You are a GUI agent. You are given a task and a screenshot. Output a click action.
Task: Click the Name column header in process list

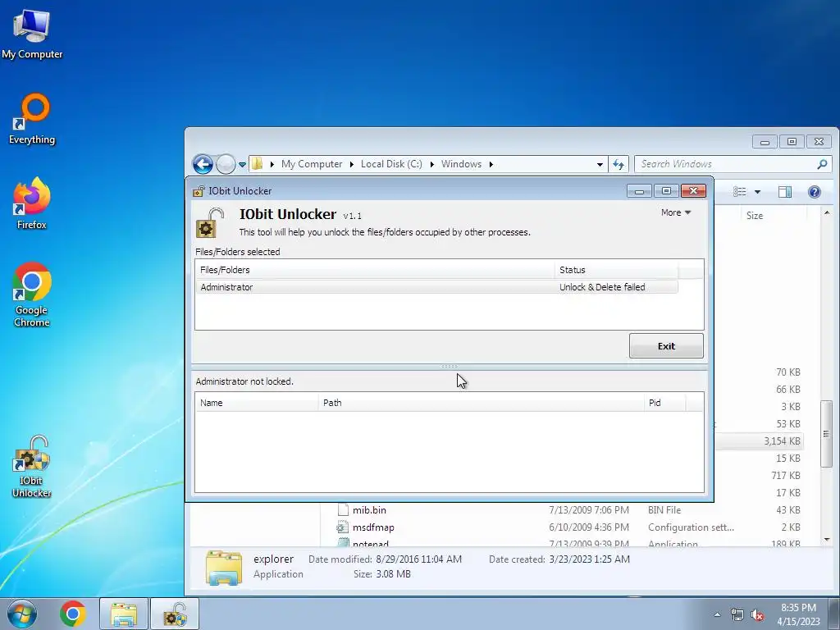pos(257,403)
